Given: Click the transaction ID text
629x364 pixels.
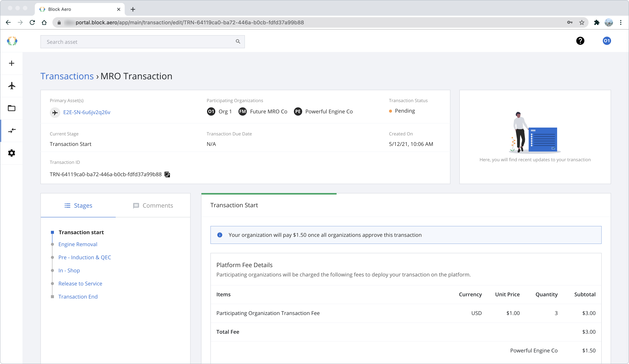Looking at the screenshot, I should click(106, 175).
